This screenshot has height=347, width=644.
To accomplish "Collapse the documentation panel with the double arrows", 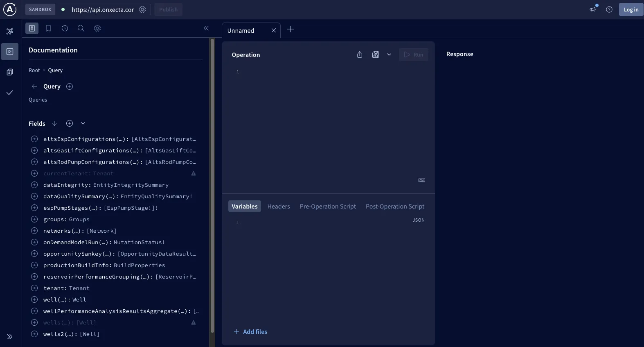I will click(x=206, y=28).
